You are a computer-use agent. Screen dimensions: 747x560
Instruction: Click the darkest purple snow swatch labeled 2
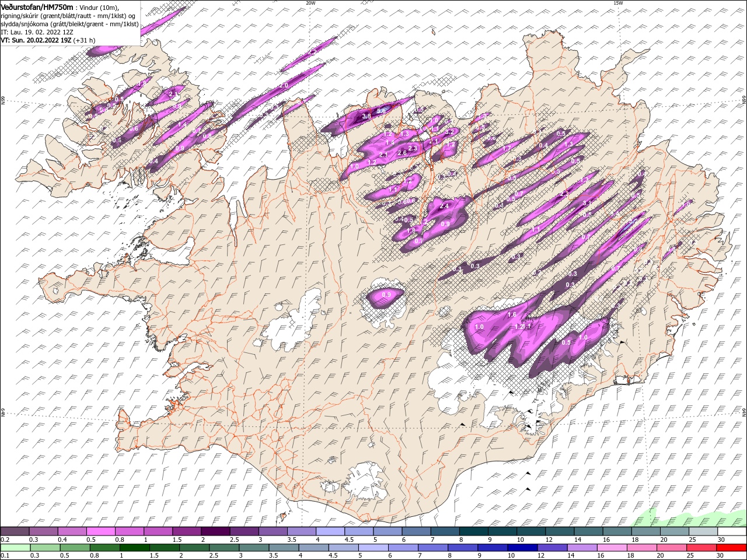point(215,531)
